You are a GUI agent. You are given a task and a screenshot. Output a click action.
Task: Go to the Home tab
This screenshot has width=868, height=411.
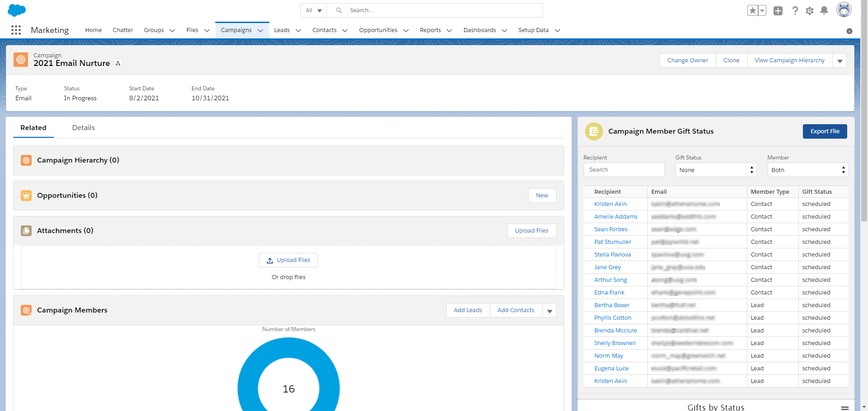(x=94, y=30)
